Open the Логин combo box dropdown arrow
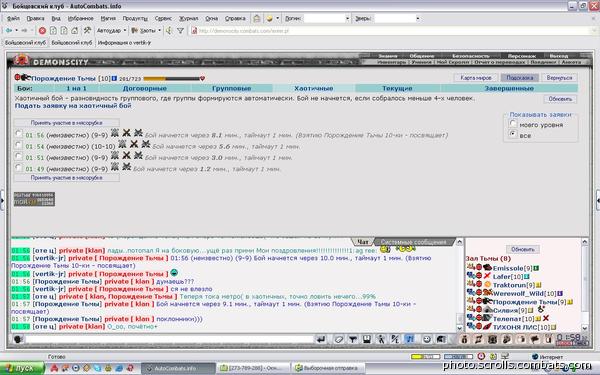The width and height of the screenshot is (600, 375). pyautogui.click(x=347, y=18)
